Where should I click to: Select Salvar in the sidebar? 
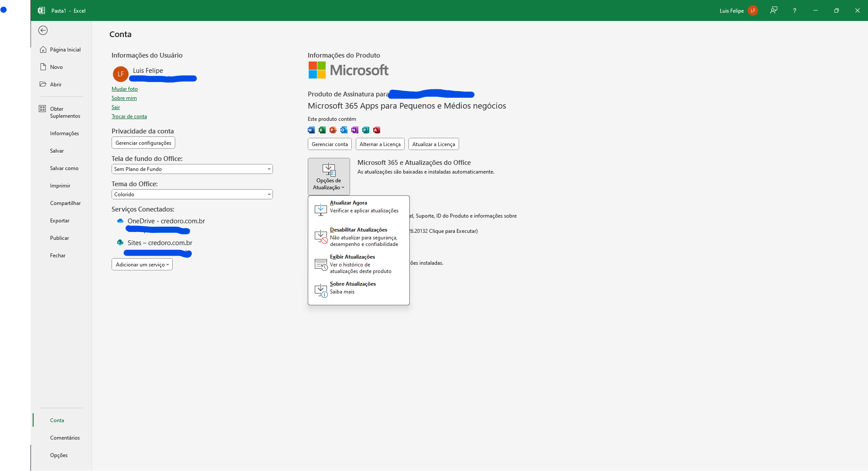pos(57,151)
